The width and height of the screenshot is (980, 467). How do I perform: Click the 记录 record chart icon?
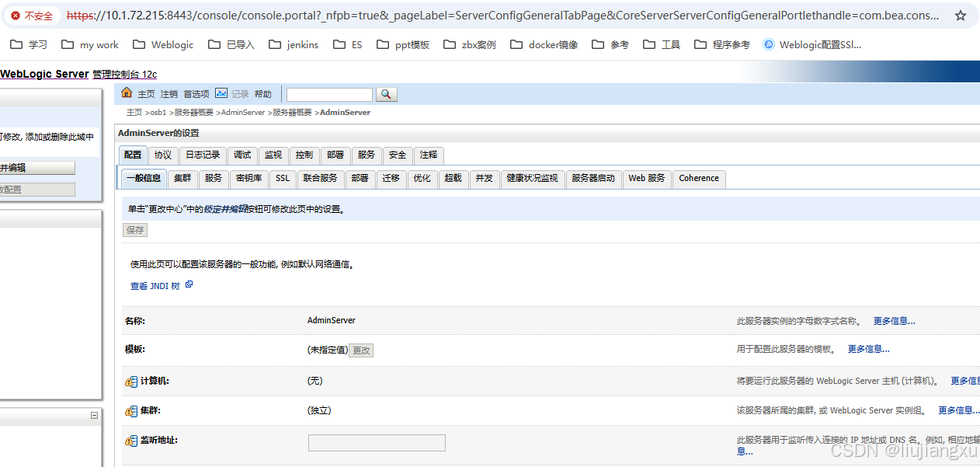click(221, 93)
